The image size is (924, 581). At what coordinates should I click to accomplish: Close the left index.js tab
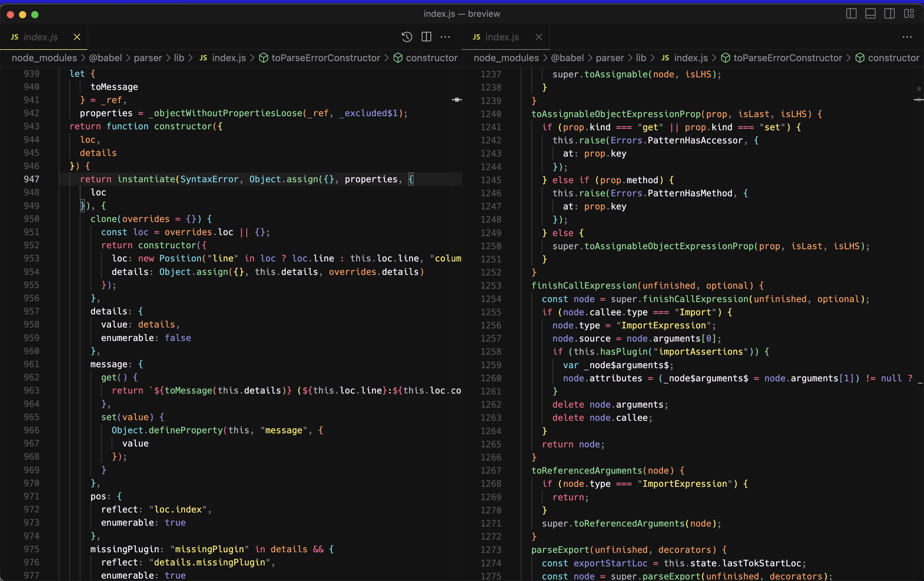77,37
